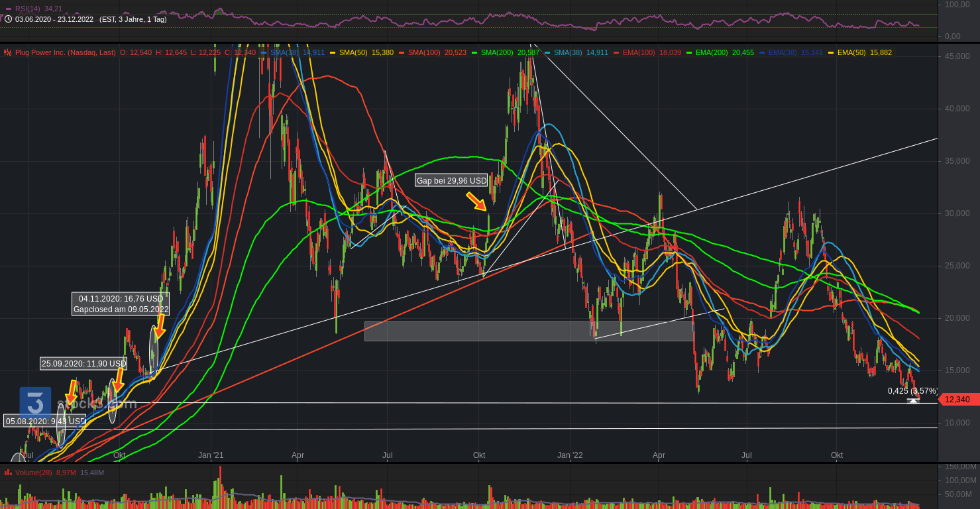
Task: Select the annotation "Gap bei 29,96 USD"
Action: 451,180
